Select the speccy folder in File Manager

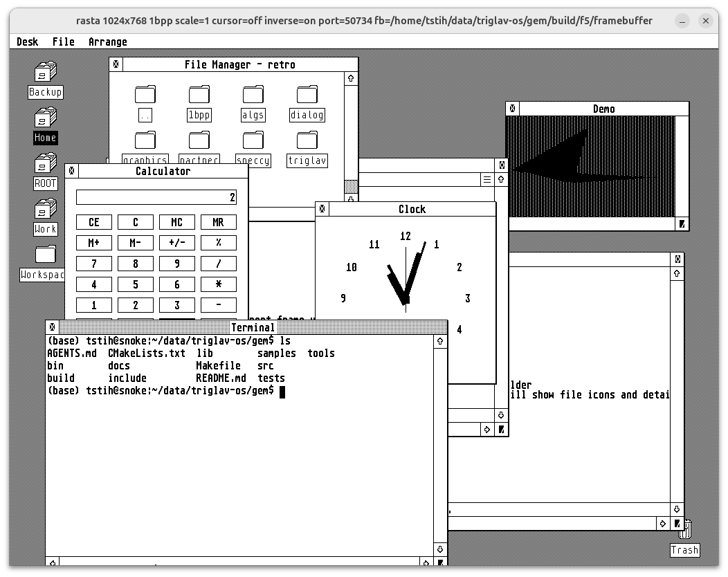point(253,149)
